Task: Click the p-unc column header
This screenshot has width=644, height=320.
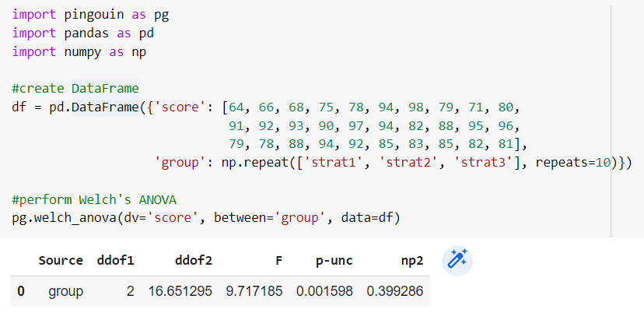Action: 334,260
